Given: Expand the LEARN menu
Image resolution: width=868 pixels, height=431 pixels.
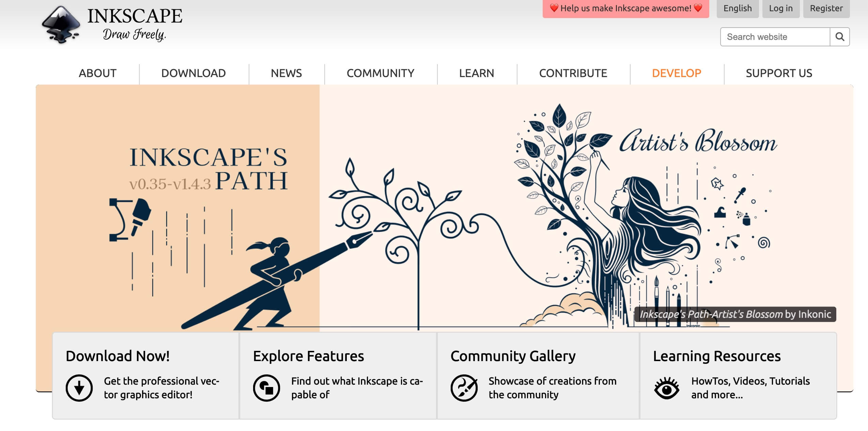Looking at the screenshot, I should click(x=476, y=73).
